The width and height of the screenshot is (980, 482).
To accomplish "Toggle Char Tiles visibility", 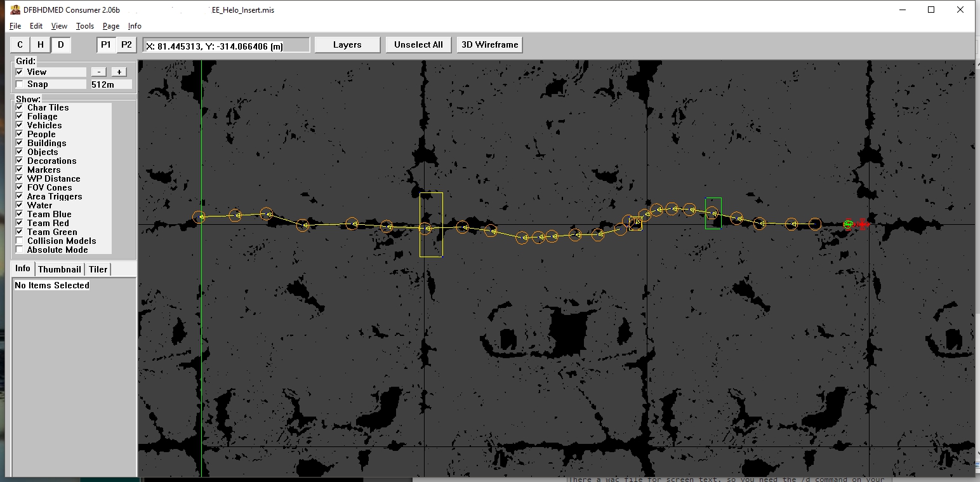I will pos(19,107).
